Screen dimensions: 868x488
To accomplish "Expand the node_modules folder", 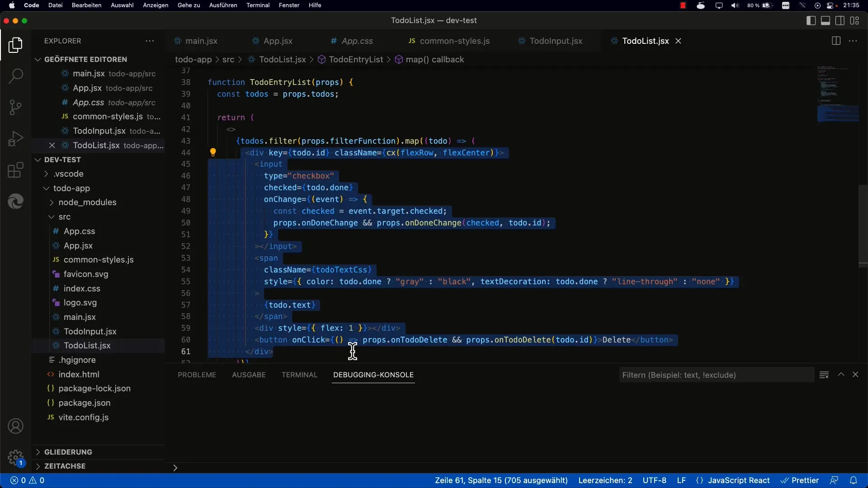I will (87, 202).
